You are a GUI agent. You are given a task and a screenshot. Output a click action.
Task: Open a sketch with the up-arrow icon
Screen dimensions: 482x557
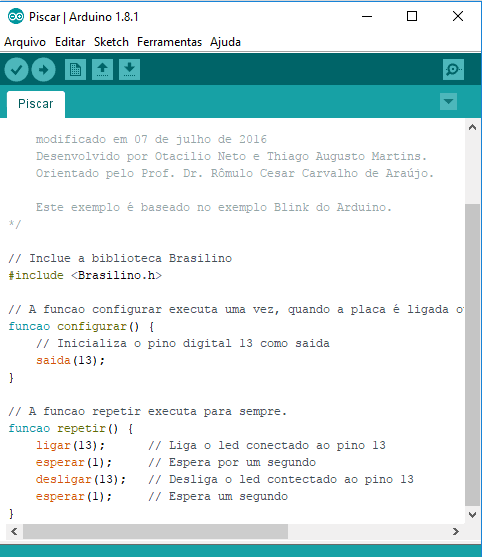[x=103, y=69]
